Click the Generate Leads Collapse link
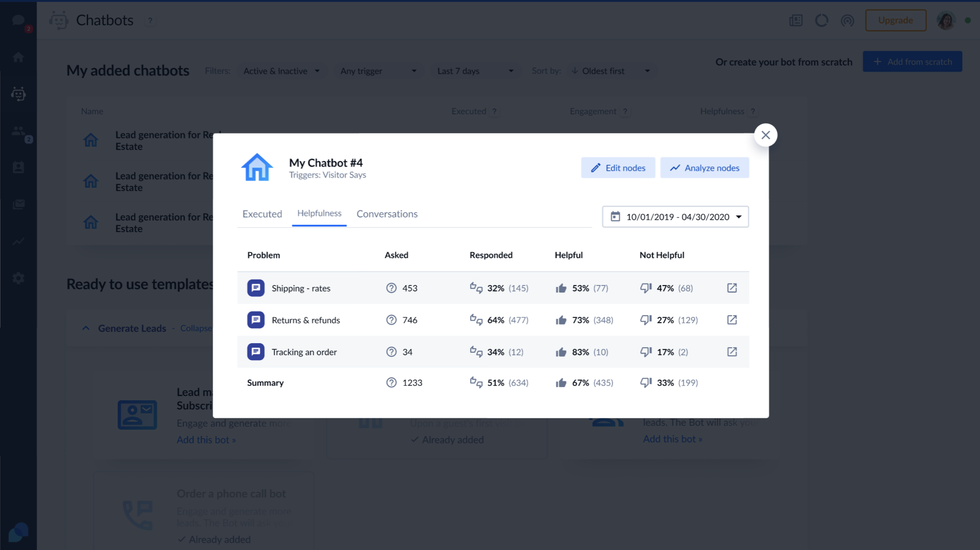Viewport: 980px width, 550px height. (196, 328)
